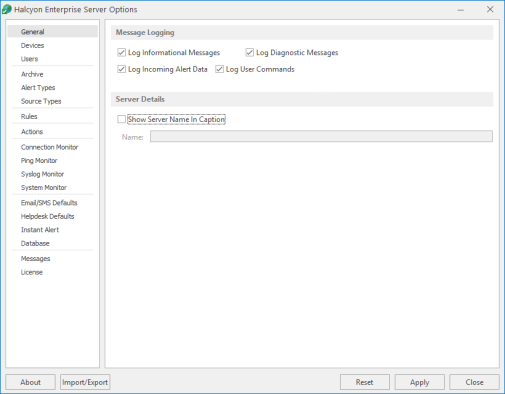This screenshot has height=394, width=505.
Task: Open Alert Types settings
Action: tap(38, 88)
